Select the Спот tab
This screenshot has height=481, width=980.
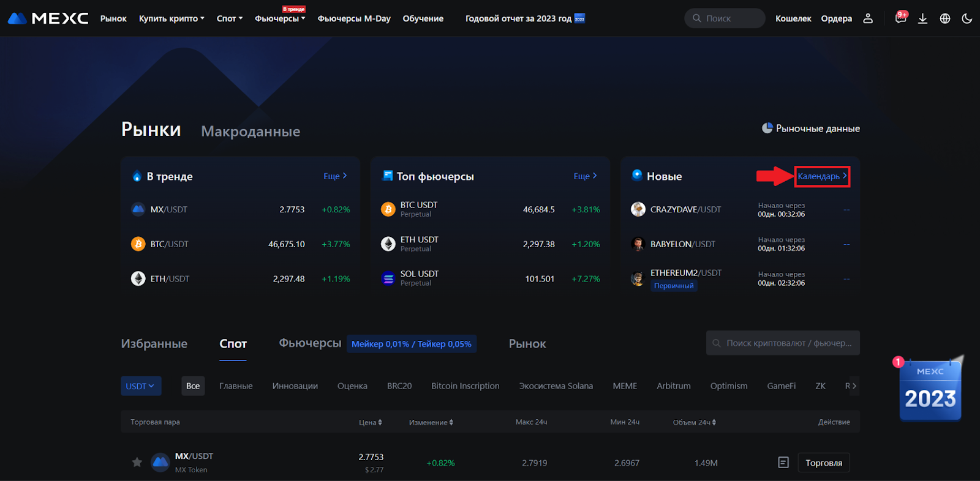pos(233,344)
